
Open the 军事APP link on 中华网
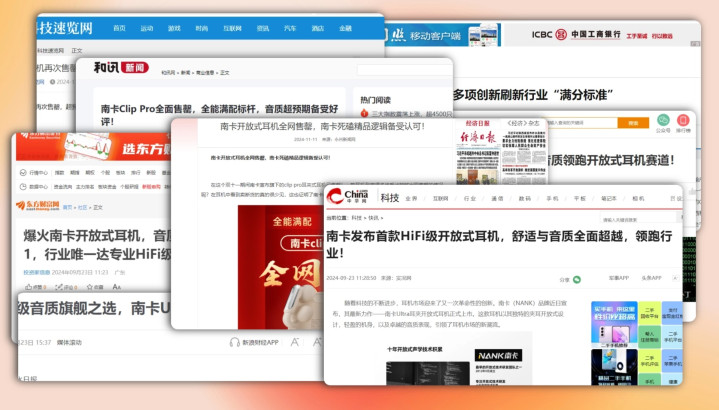619,278
